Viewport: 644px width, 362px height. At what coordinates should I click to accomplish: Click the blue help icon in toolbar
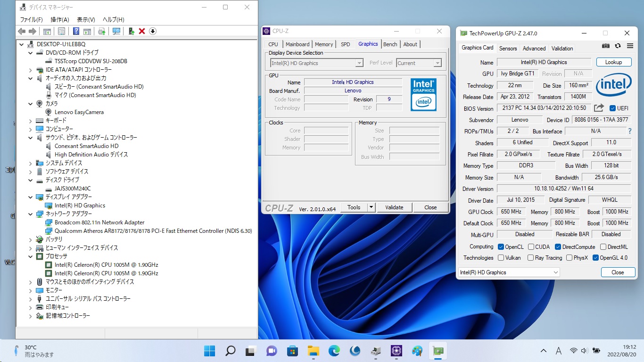tap(75, 31)
